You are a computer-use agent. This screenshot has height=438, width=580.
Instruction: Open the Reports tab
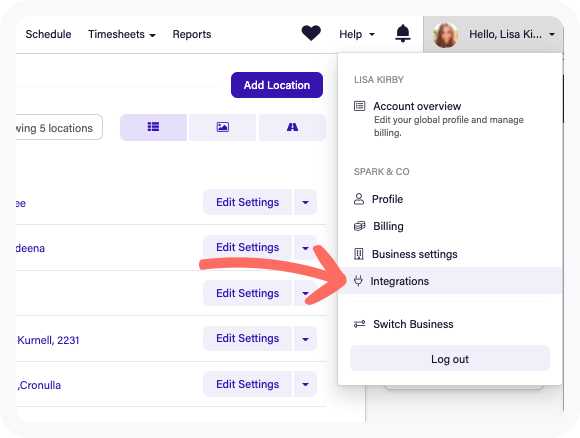192,34
